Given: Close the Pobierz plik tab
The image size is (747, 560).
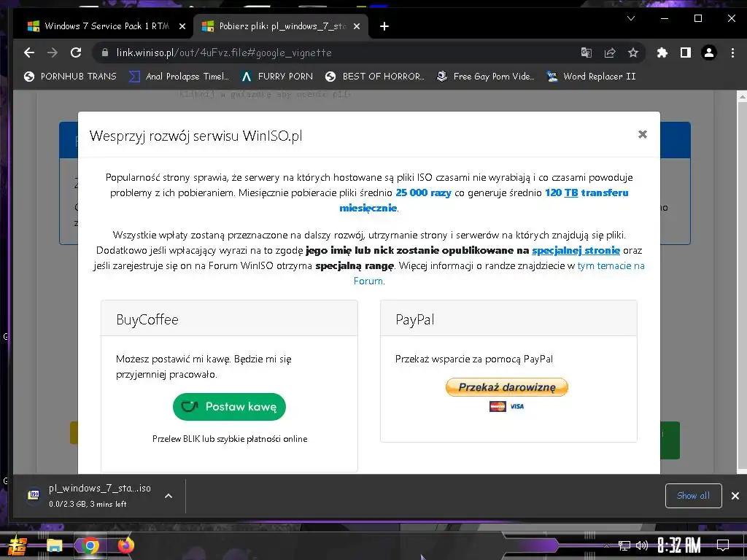Looking at the screenshot, I should (356, 26).
